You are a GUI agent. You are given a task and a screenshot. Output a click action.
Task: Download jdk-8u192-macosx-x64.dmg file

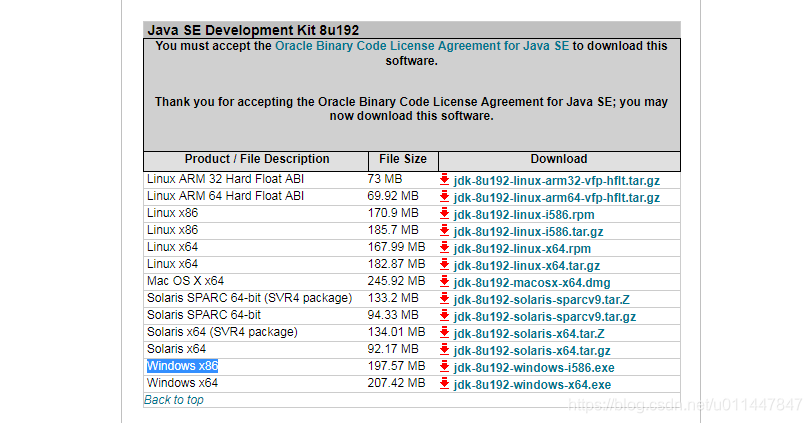point(532,283)
